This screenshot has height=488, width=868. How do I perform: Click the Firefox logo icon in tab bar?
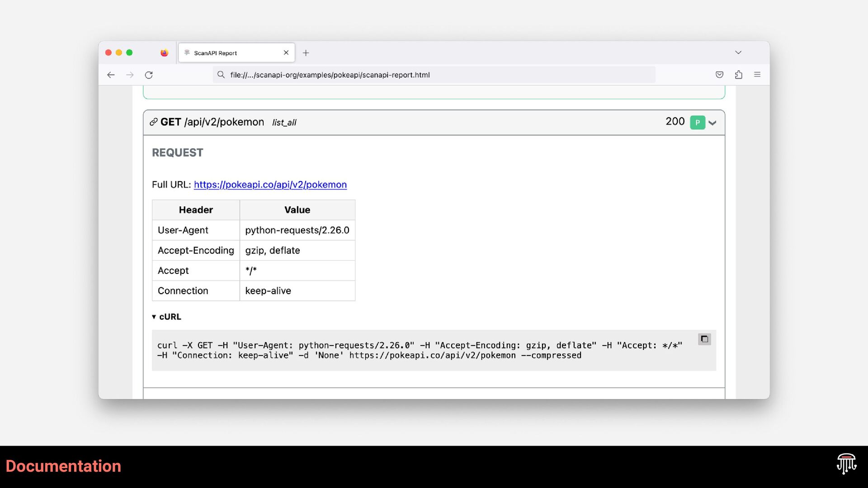(x=164, y=53)
